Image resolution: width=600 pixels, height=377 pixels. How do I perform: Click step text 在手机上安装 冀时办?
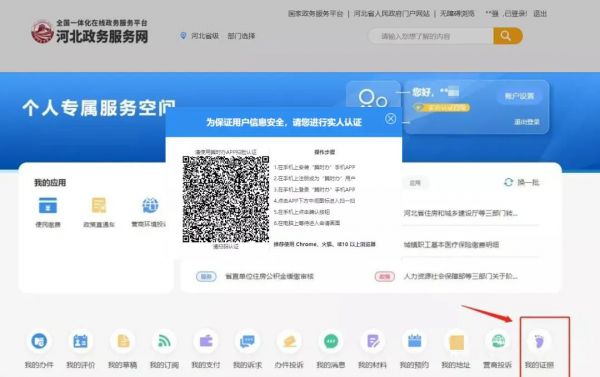[x=315, y=167]
